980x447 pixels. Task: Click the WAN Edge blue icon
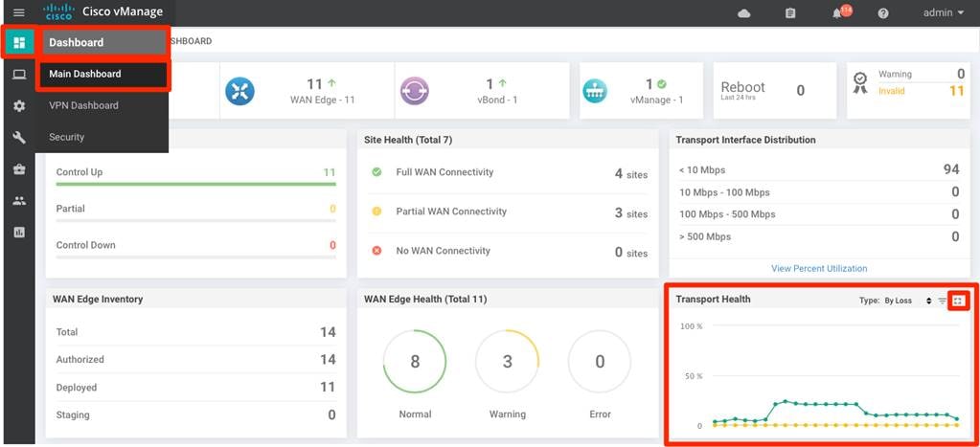coord(240,91)
